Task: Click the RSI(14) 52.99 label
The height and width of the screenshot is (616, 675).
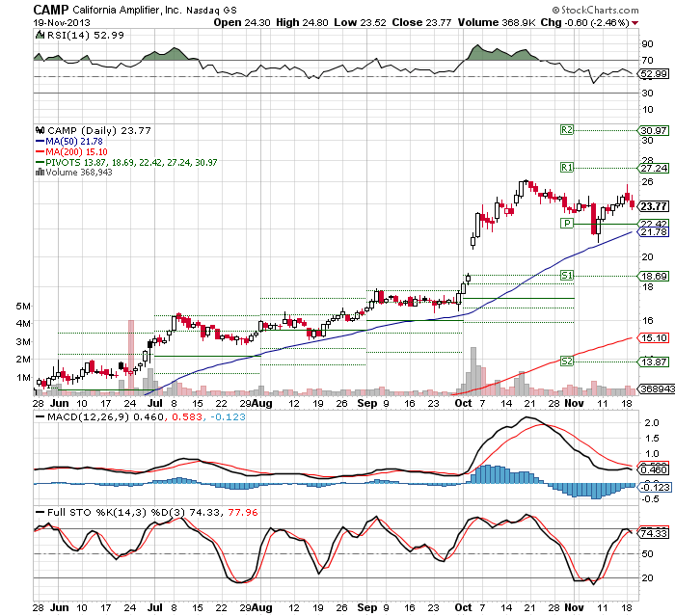Action: pos(85,35)
